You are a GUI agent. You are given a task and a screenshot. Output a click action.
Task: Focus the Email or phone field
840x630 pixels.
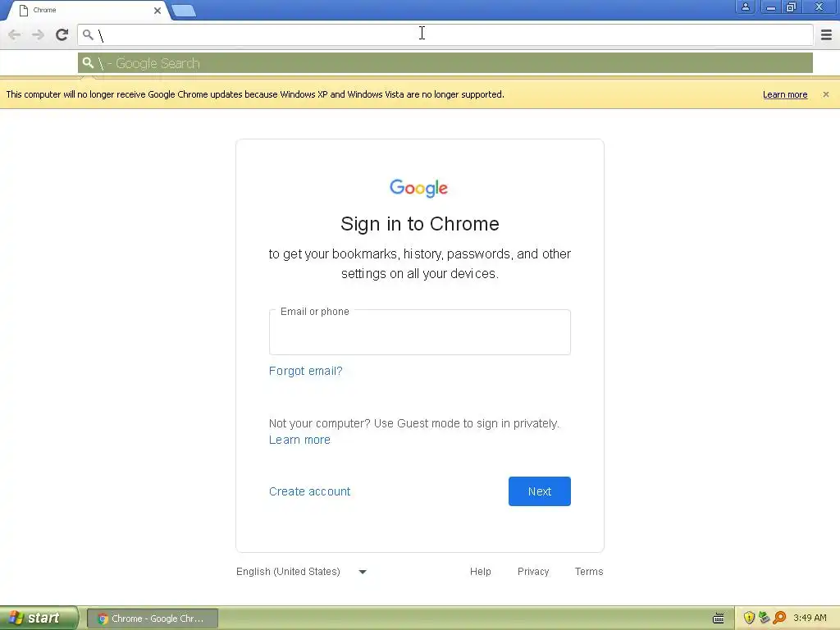(419, 332)
